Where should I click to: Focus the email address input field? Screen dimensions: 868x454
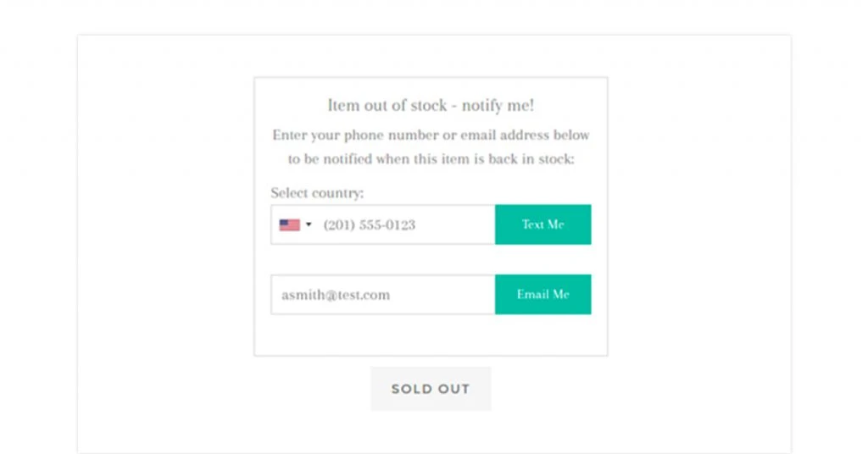382,295
